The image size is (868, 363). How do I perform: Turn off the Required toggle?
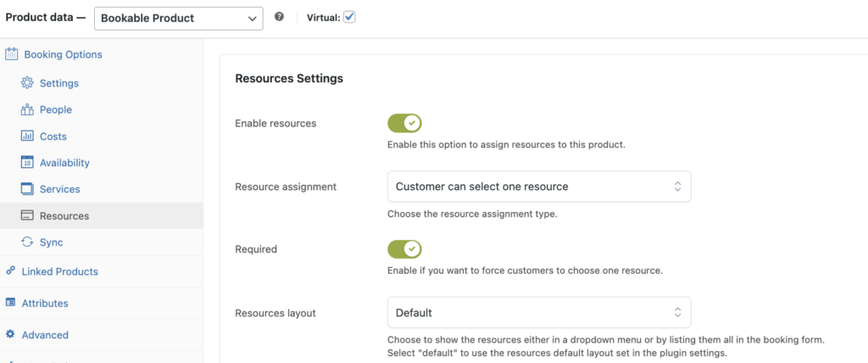coord(404,249)
